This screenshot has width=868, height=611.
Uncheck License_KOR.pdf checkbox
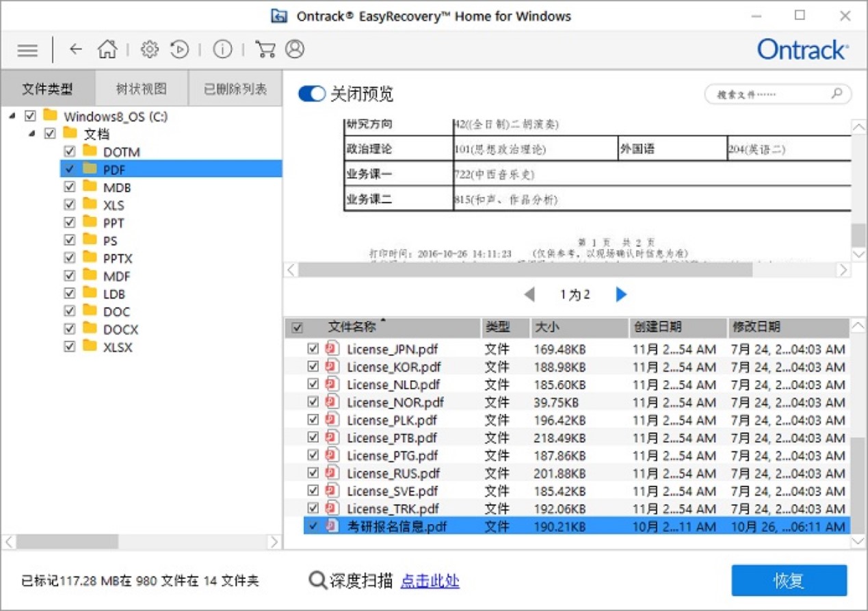[313, 367]
